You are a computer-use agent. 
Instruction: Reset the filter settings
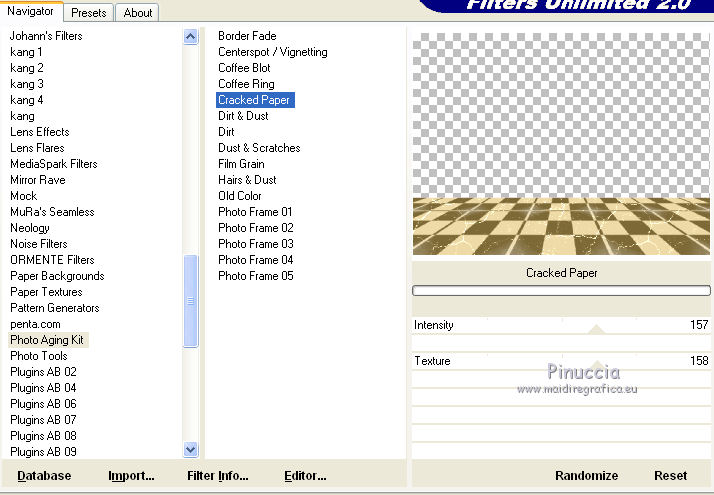(670, 475)
